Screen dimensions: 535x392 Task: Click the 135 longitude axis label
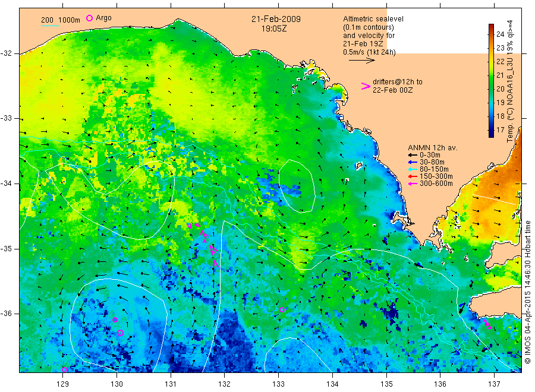point(386,384)
